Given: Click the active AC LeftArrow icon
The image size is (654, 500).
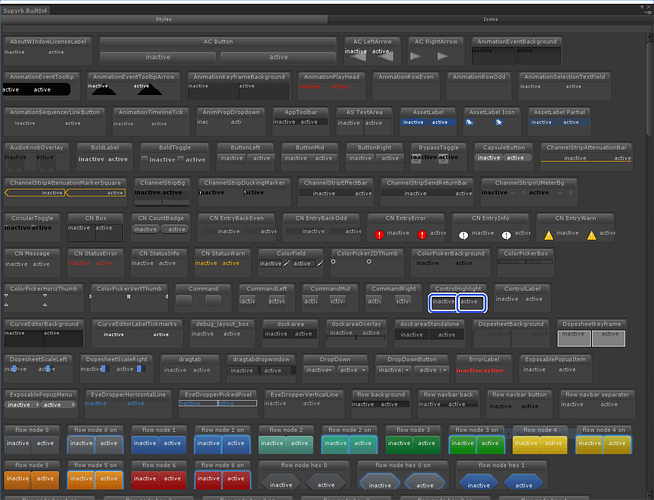Looking at the screenshot, I should click(386, 56).
